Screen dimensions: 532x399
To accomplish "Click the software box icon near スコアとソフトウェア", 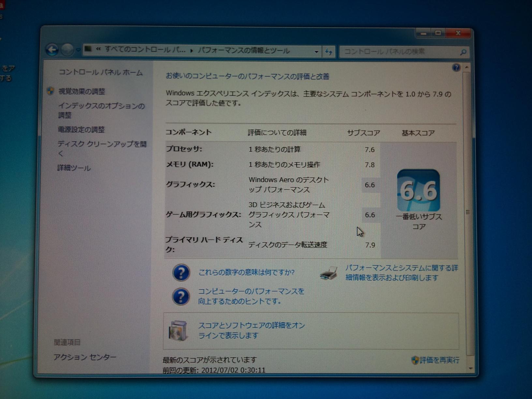I will [x=178, y=330].
